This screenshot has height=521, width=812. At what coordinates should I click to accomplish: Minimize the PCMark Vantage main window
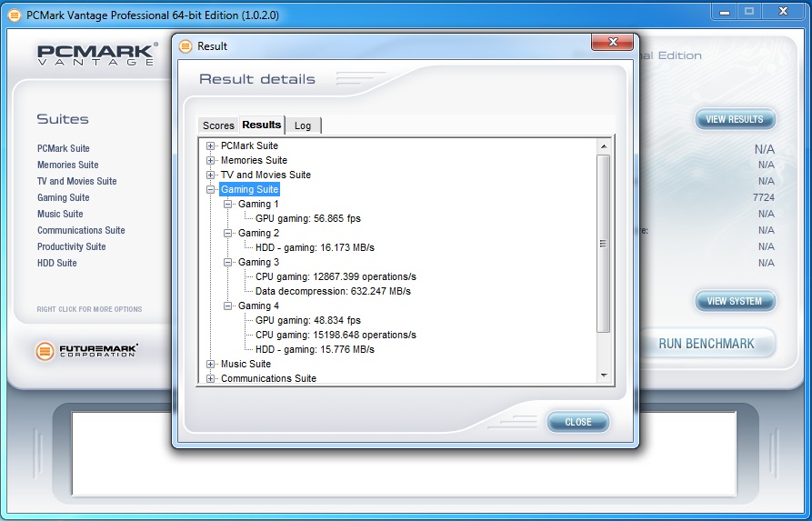[725, 12]
